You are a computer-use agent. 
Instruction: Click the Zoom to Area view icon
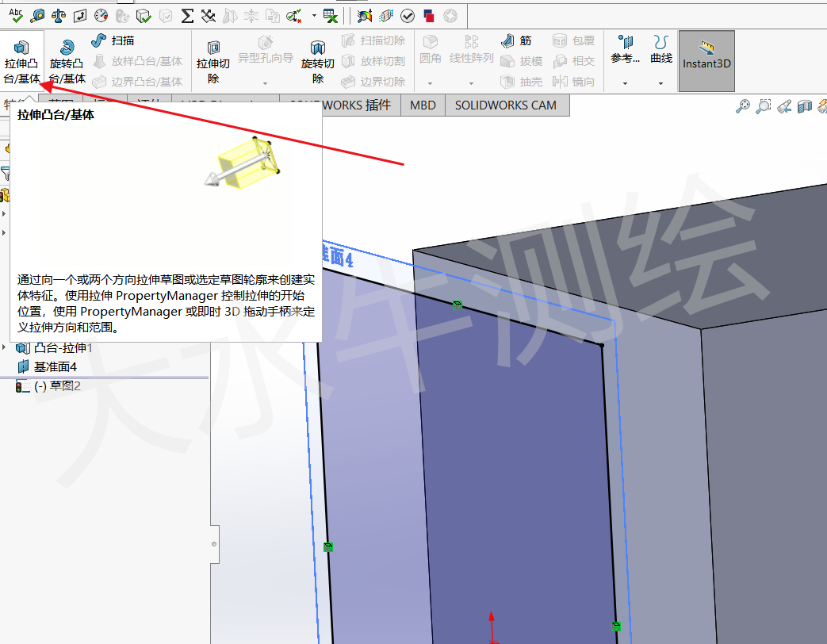click(764, 106)
